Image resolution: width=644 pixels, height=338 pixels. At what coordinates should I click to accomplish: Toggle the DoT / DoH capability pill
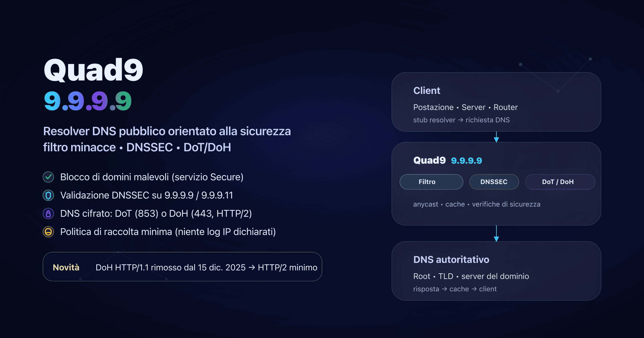[x=560, y=182]
